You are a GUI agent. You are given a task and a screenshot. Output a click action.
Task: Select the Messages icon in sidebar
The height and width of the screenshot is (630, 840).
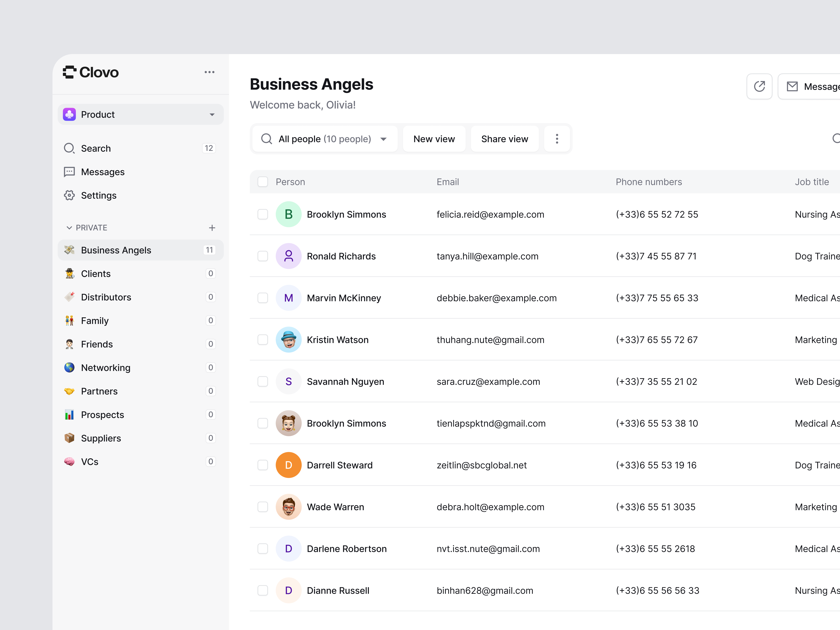pos(69,172)
